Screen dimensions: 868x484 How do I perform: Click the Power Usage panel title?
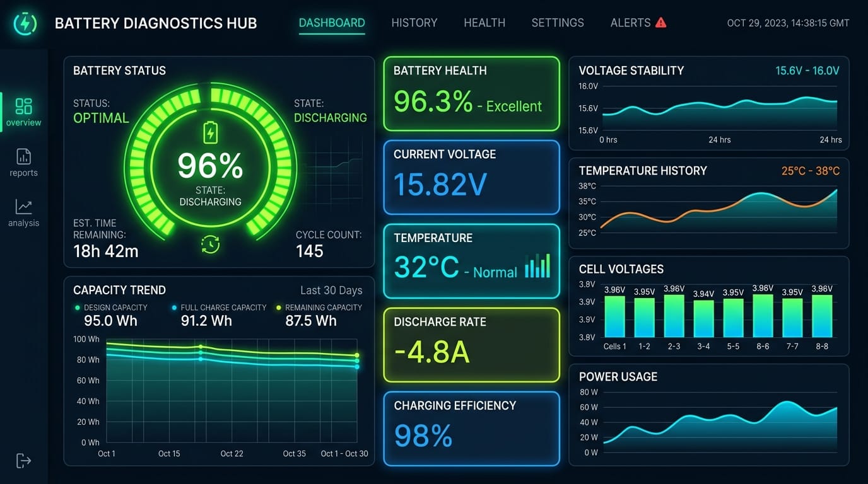point(618,377)
